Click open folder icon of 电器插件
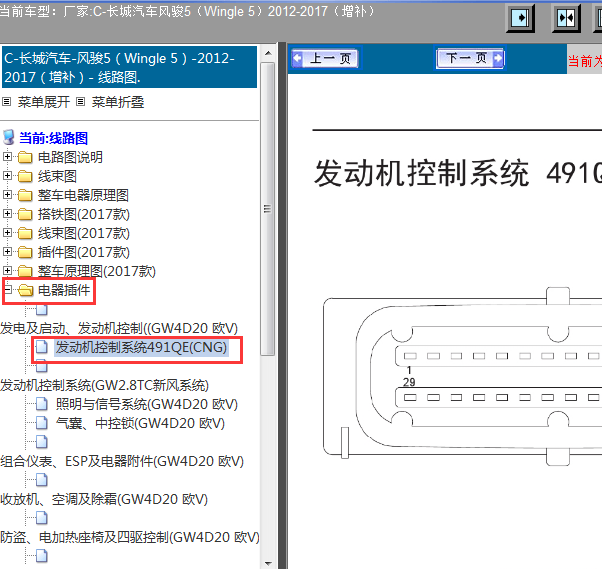Screen dimensions: 602x569 26,290
